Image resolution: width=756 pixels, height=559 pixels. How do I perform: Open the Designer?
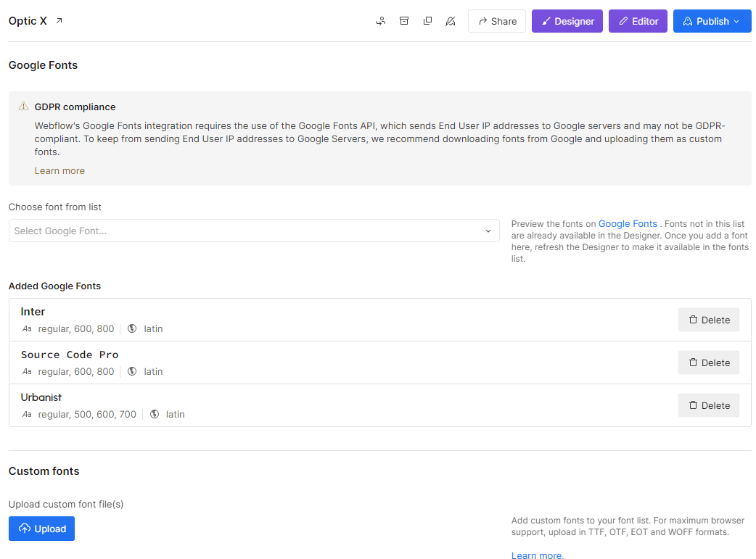(x=567, y=21)
